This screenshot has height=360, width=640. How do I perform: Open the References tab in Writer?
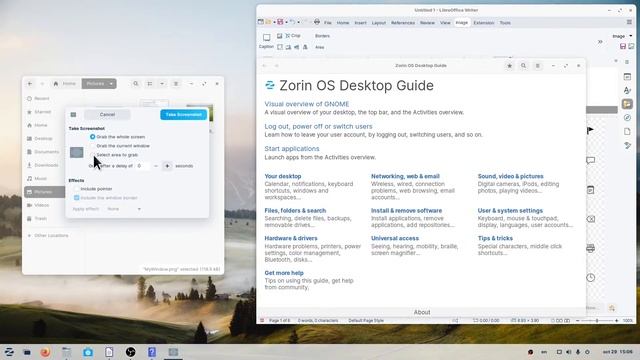coord(403,23)
